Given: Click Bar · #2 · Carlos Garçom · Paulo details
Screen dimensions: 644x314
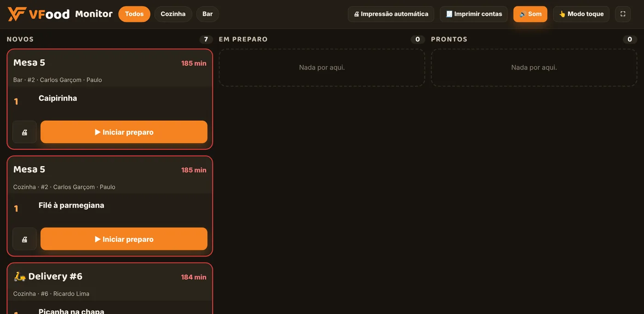Looking at the screenshot, I should click(x=57, y=80).
